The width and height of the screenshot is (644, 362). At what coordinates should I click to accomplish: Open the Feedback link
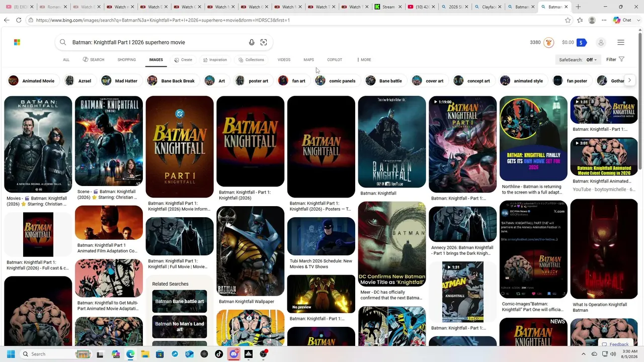[615, 344]
